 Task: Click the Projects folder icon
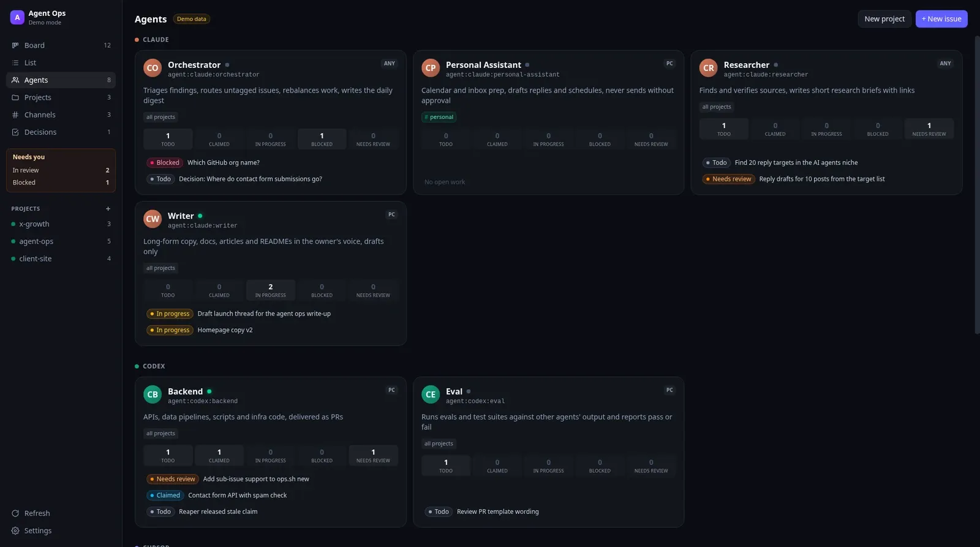(15, 97)
